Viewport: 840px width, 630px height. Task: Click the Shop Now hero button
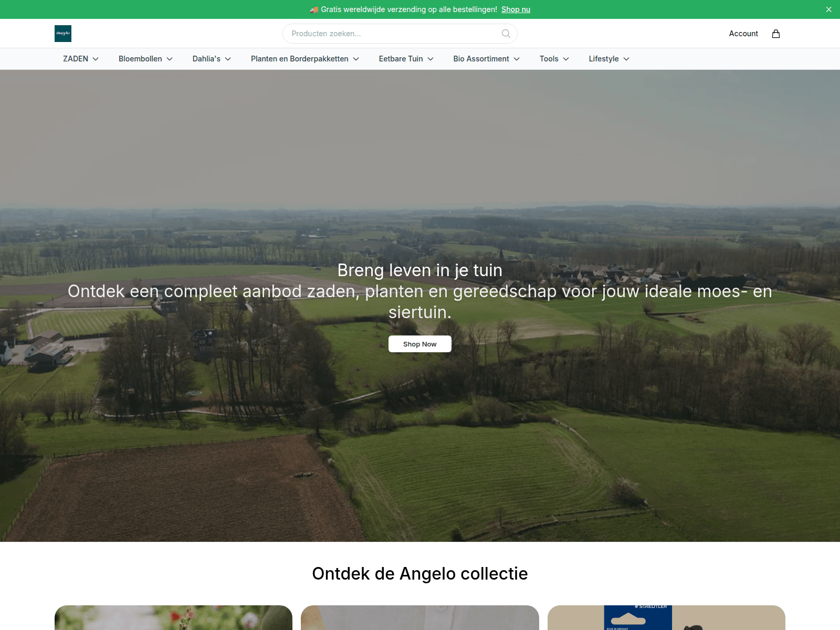pos(420,344)
